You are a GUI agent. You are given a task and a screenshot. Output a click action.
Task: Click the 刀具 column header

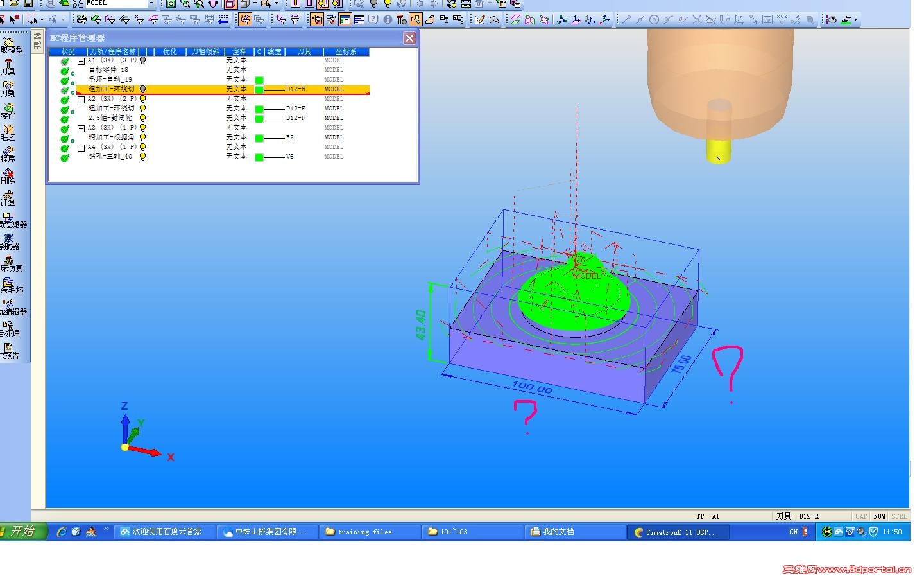pyautogui.click(x=304, y=51)
